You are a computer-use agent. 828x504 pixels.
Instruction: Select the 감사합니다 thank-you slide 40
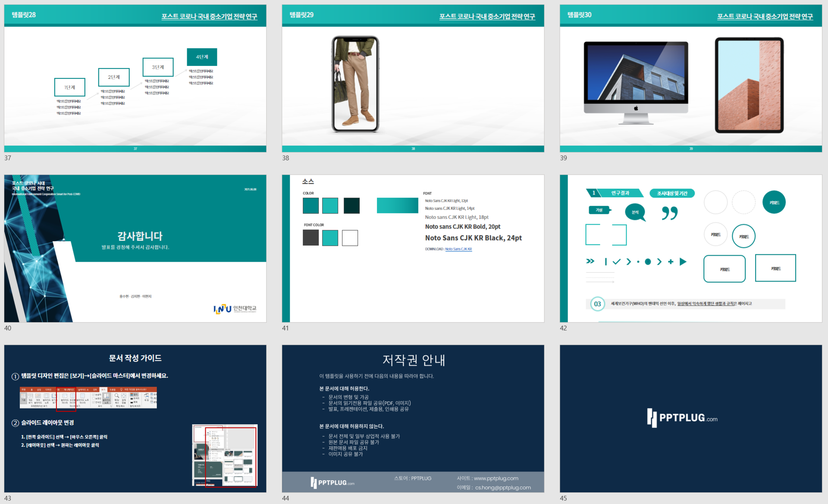point(135,248)
